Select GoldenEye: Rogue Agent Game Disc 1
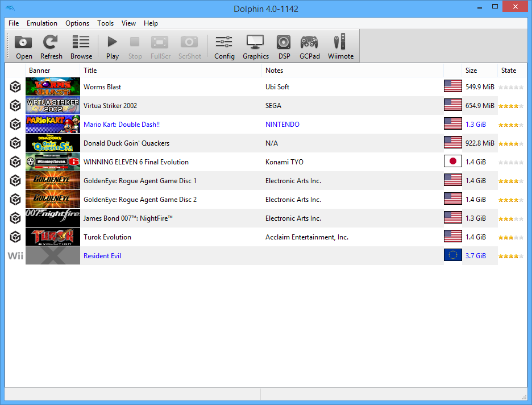The height and width of the screenshot is (405, 532). coord(140,181)
